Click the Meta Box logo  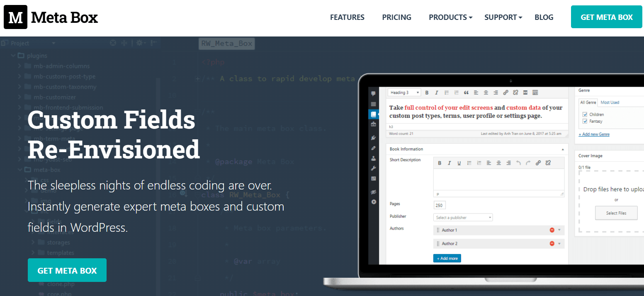(x=51, y=17)
